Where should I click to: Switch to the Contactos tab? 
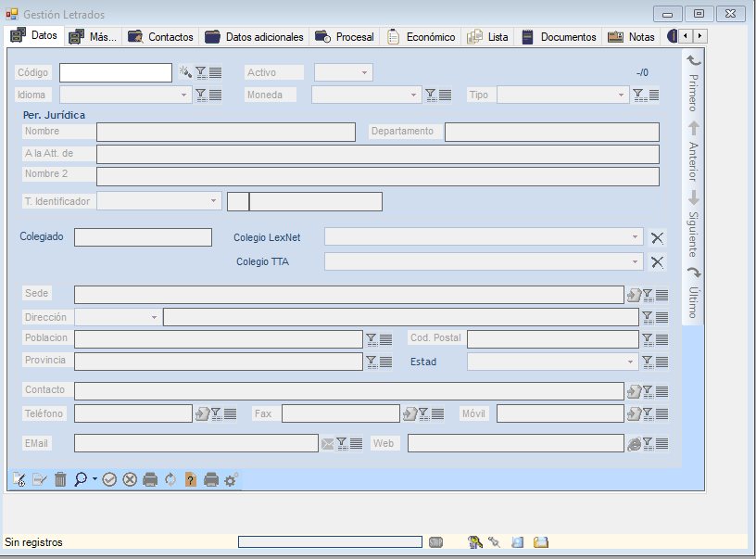[x=161, y=37]
